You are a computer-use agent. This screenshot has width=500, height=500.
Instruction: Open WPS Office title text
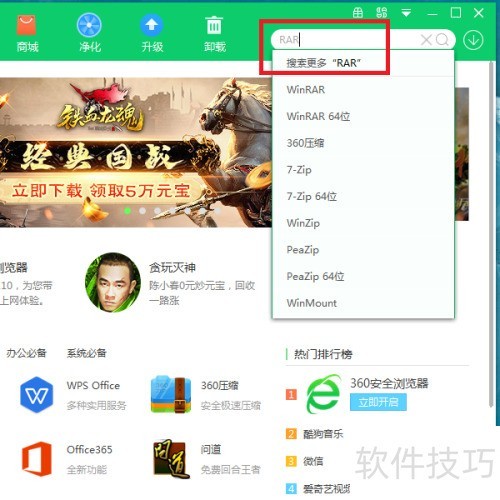(x=93, y=386)
